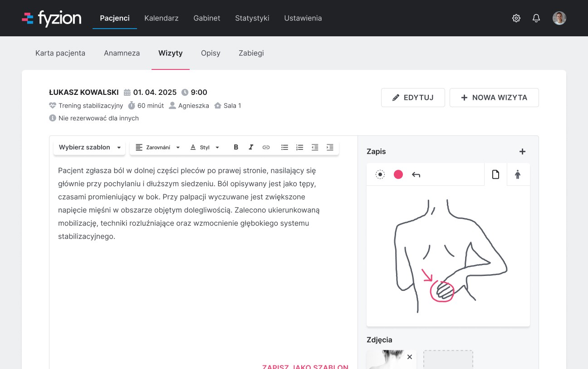Screen dimensions: 588x369
Task: Click the Zapis heading
Action: (376, 152)
